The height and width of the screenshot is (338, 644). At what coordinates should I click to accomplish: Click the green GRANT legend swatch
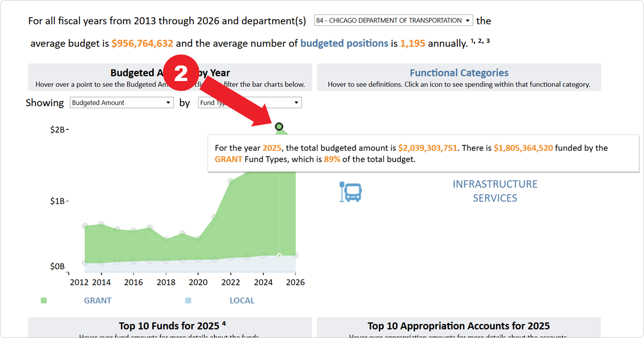[x=43, y=300]
